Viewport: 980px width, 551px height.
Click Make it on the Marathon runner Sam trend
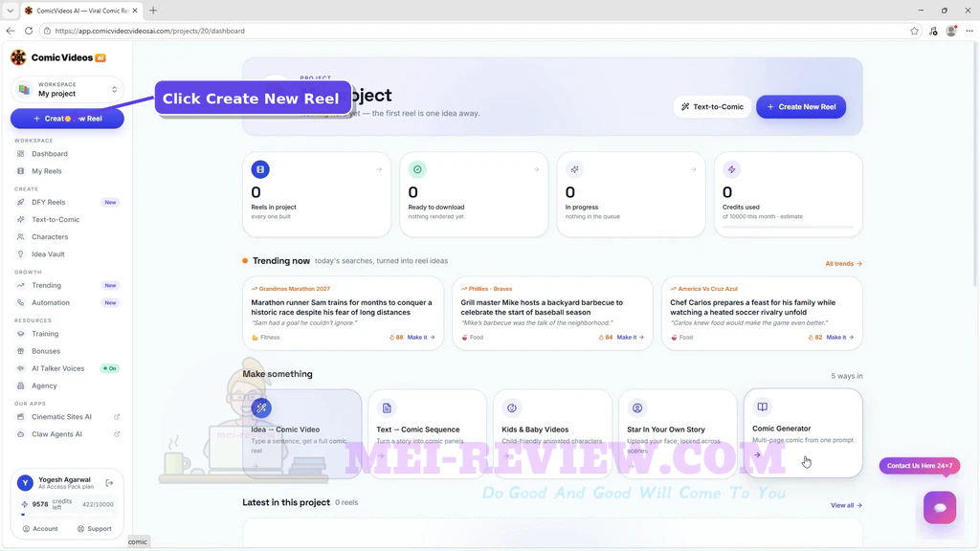pos(421,338)
